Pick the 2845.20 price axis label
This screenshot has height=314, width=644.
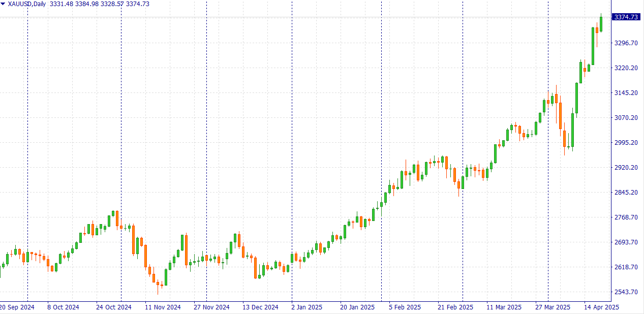(x=626, y=193)
